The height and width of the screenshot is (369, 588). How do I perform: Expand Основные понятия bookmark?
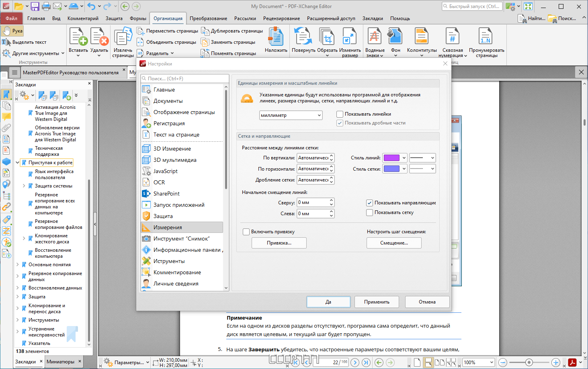pos(18,265)
